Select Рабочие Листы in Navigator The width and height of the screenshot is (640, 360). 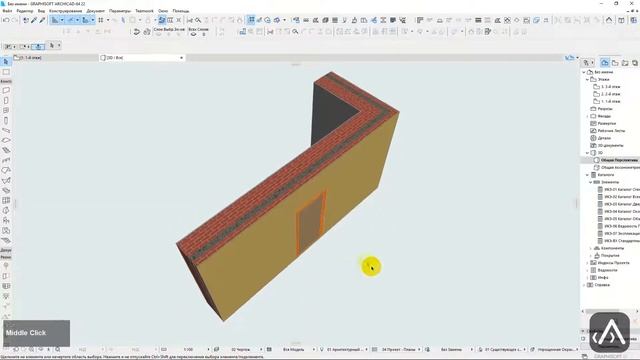611,131
